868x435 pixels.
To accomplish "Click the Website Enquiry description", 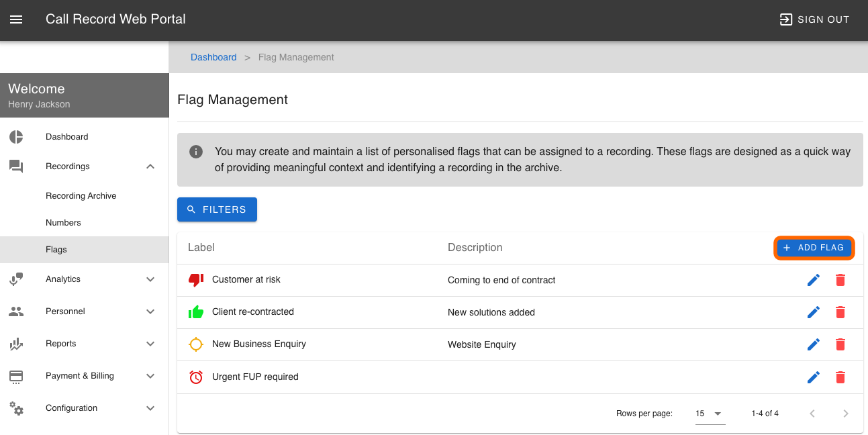I will 482,344.
